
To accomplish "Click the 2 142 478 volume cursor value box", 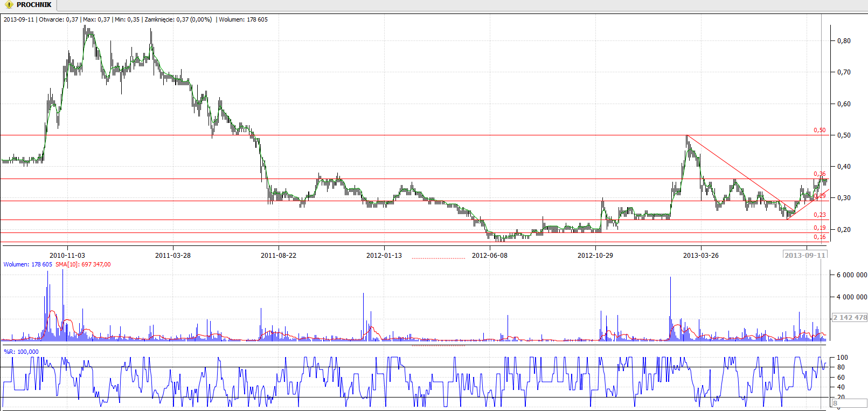I will click(850, 317).
